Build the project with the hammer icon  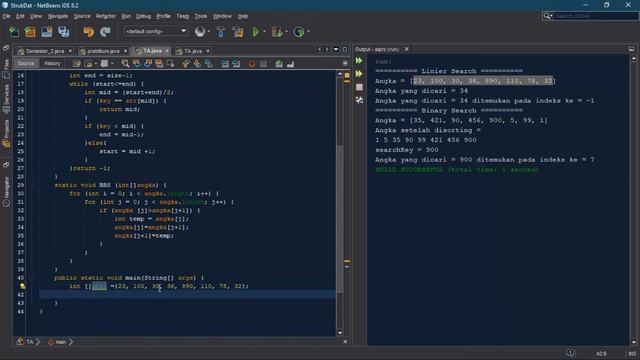click(220, 32)
